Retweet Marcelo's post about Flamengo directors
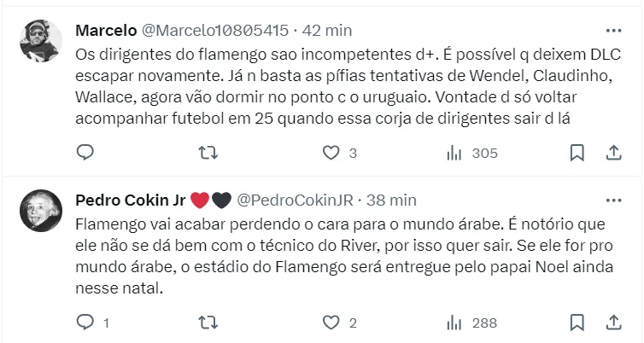Viewport: 644px width, 343px height. tap(208, 153)
